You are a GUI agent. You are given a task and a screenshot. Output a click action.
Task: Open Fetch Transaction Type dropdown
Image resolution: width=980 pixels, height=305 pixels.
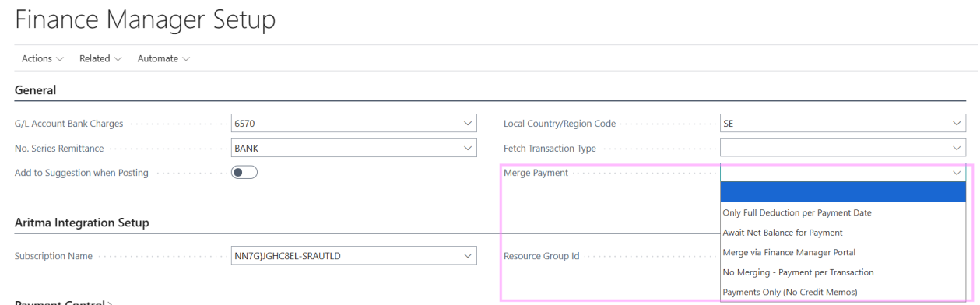pos(843,148)
